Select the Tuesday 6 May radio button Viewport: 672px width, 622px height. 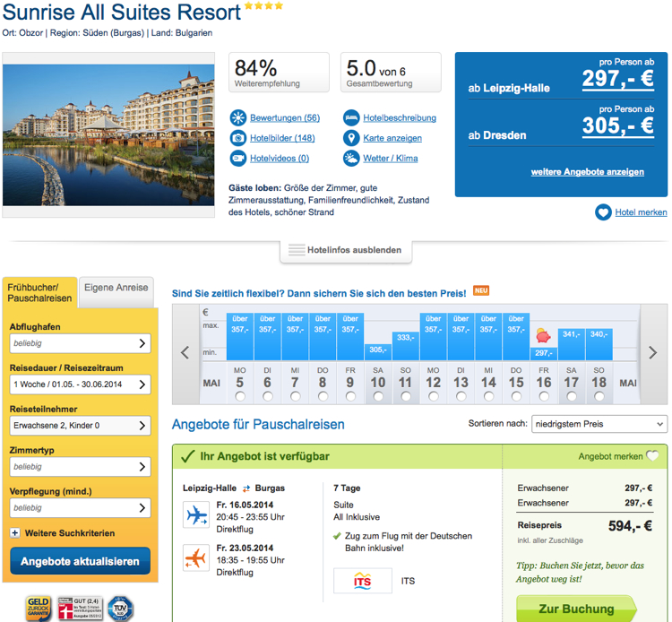click(x=267, y=396)
